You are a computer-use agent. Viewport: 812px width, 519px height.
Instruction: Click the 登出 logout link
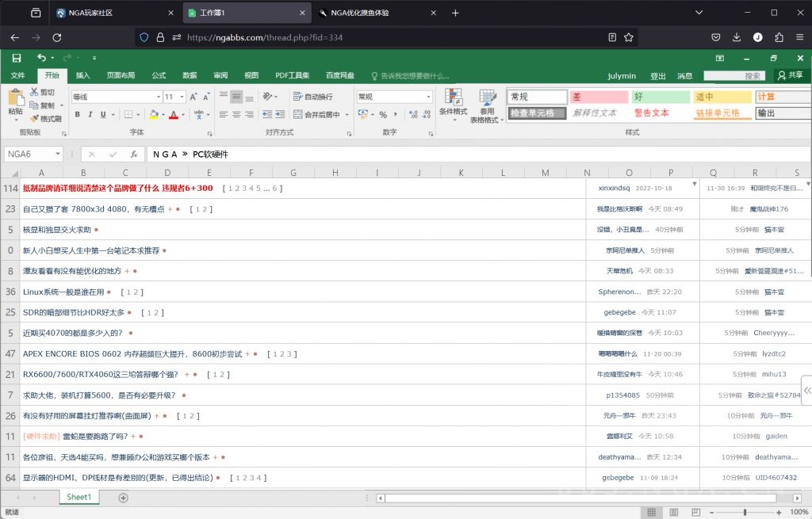[x=657, y=76]
